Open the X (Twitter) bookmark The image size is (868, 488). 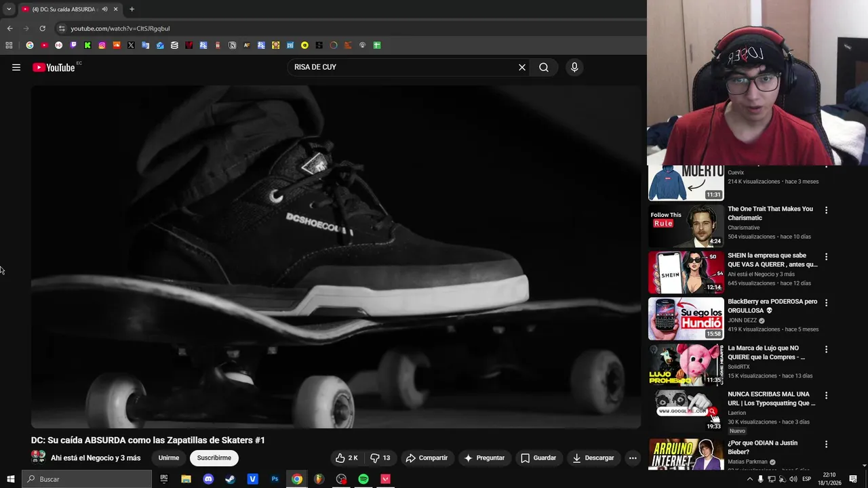tap(131, 45)
